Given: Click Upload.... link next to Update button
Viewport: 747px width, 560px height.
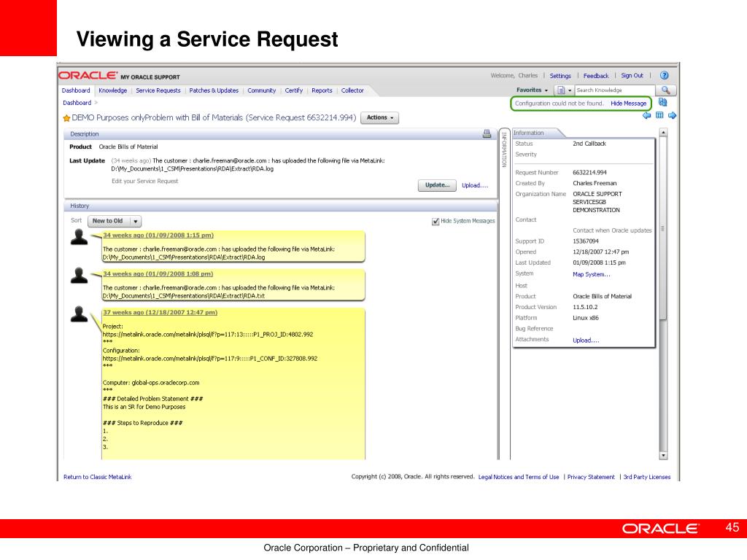Looking at the screenshot, I should (475, 185).
